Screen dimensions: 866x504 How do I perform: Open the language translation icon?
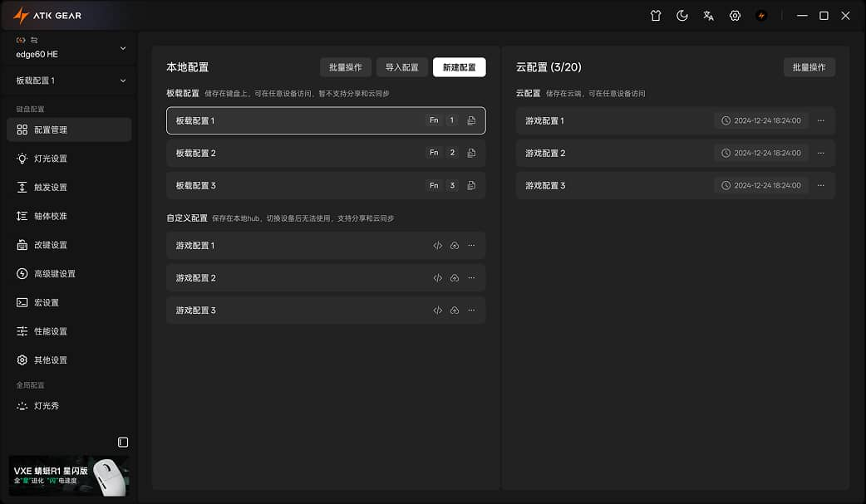[709, 16]
